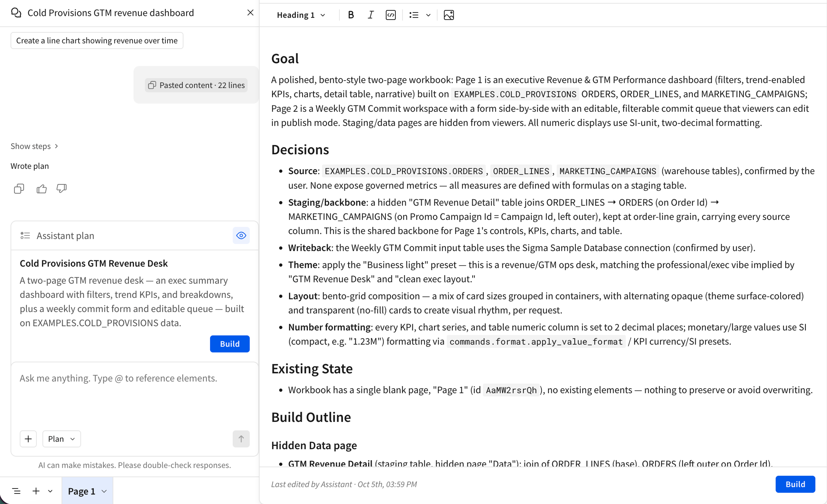Close the assistant chat panel

point(250,13)
